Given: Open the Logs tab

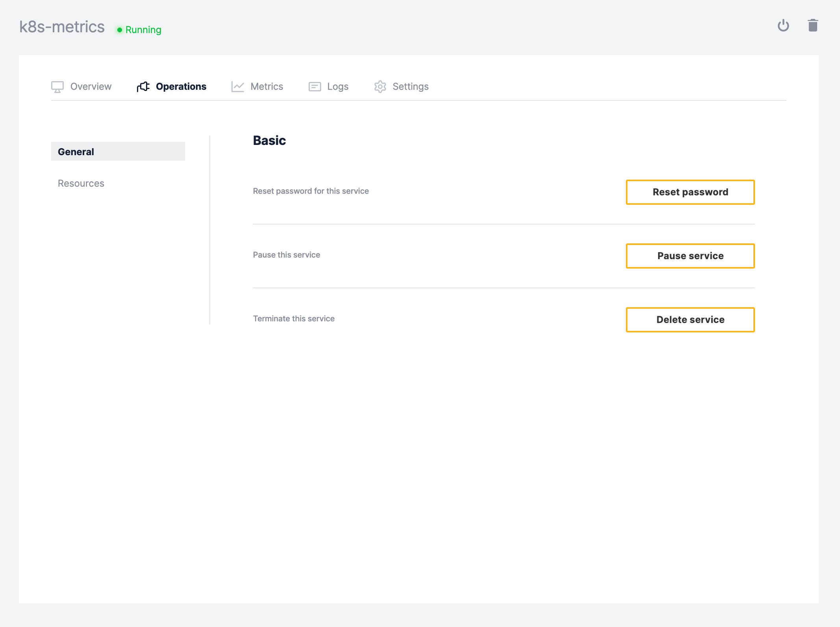Looking at the screenshot, I should [337, 86].
